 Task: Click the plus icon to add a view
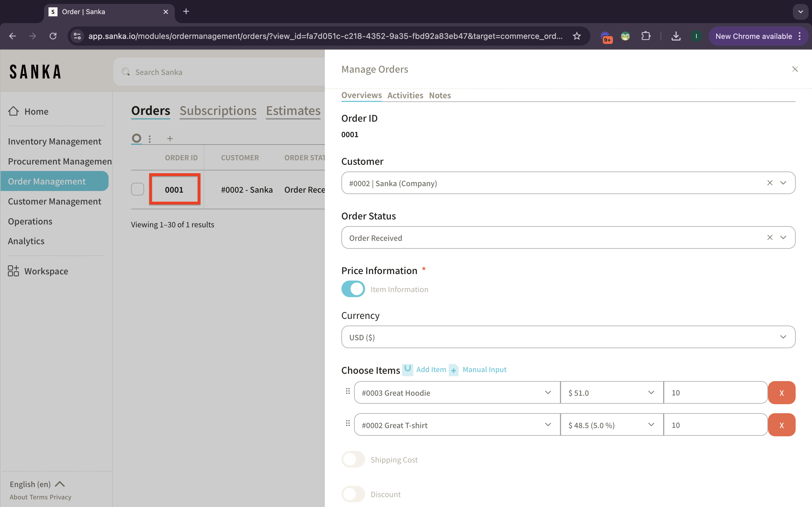coord(170,139)
